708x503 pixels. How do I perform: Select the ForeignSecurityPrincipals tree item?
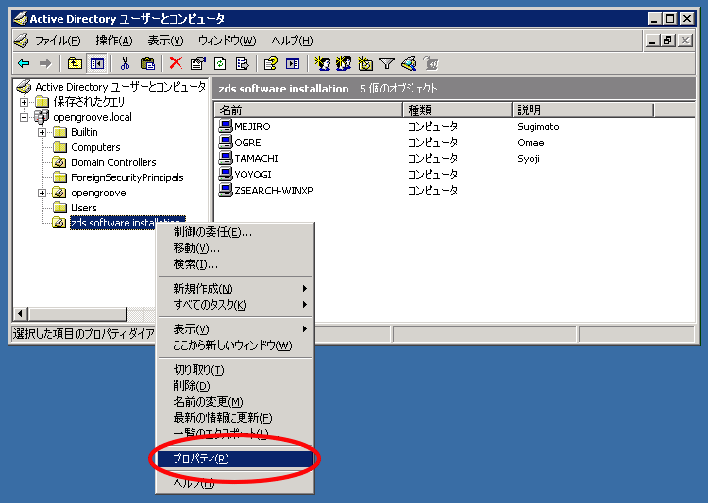click(x=127, y=177)
